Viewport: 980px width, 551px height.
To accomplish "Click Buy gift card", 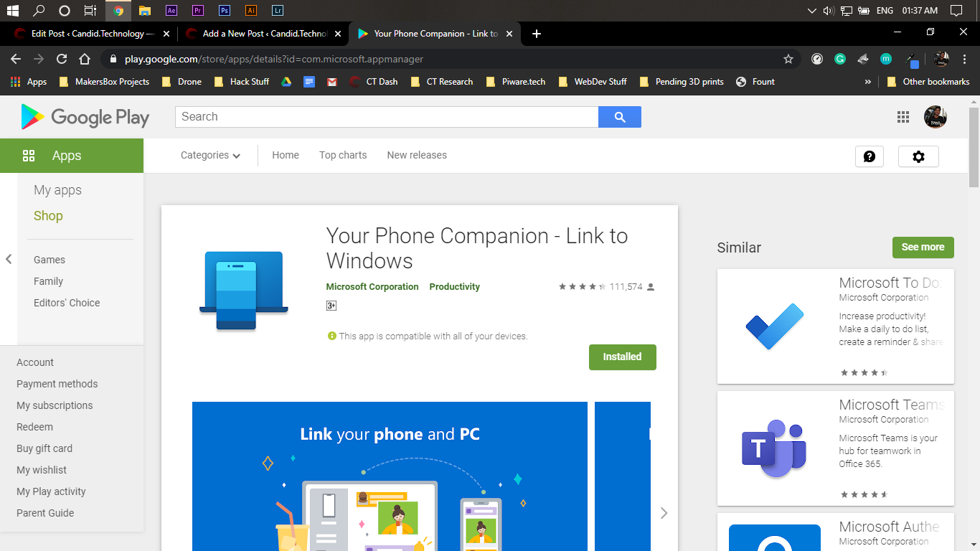I will coord(44,448).
